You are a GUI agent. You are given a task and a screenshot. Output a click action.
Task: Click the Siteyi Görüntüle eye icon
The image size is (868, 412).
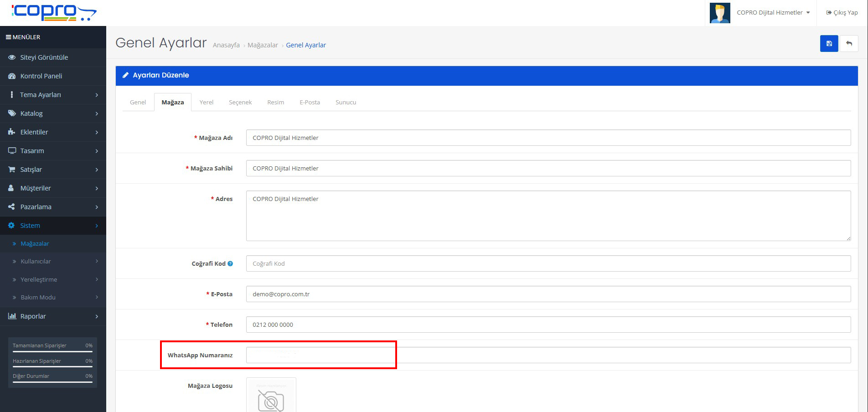12,57
